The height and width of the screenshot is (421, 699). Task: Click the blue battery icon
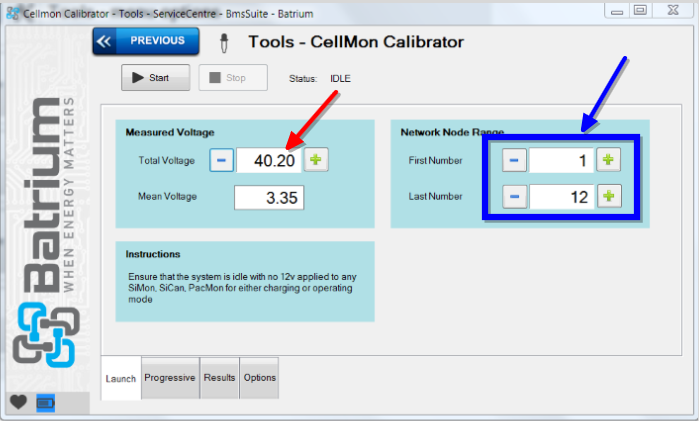point(45,403)
